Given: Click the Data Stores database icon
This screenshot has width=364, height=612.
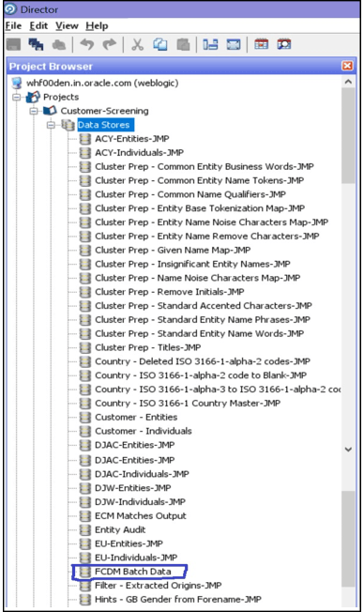Looking at the screenshot, I should [68, 125].
